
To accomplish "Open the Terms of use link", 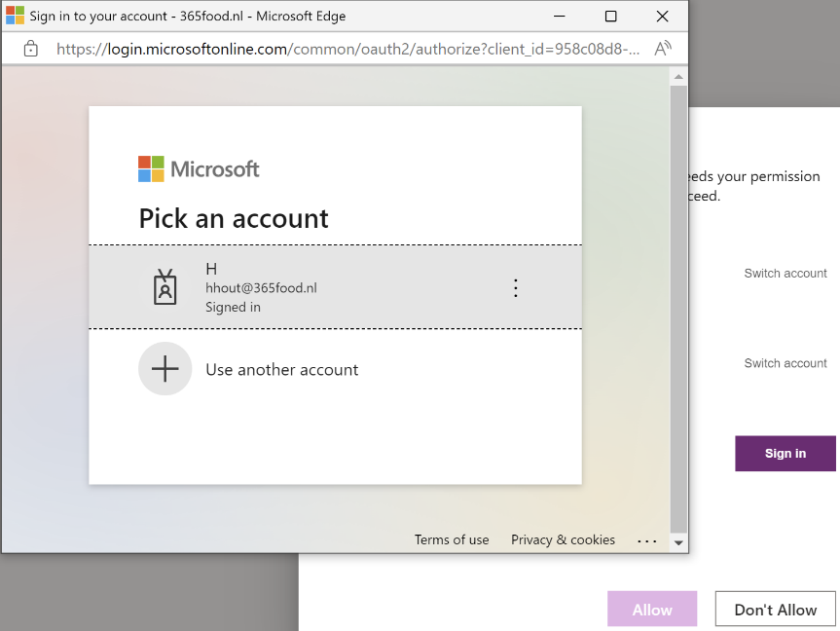I will click(452, 539).
